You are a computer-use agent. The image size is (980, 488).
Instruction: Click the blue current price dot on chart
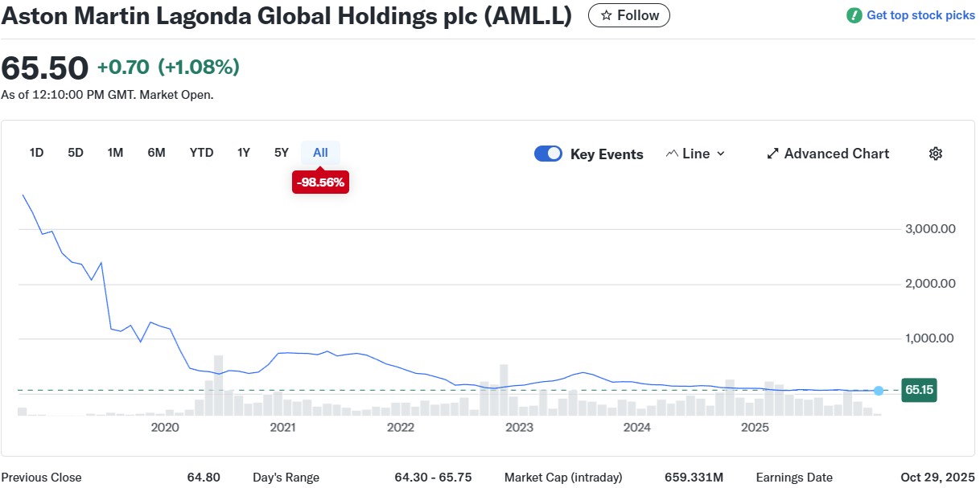878,391
